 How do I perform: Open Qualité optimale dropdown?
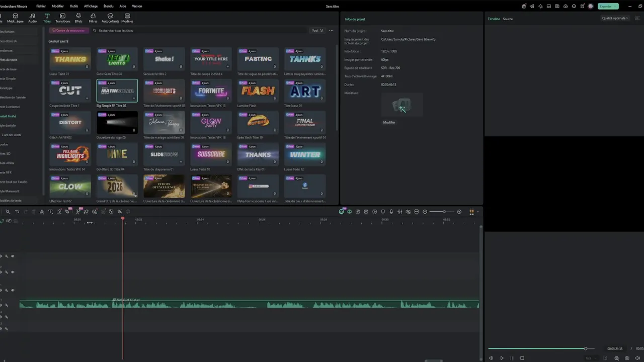click(x=615, y=19)
